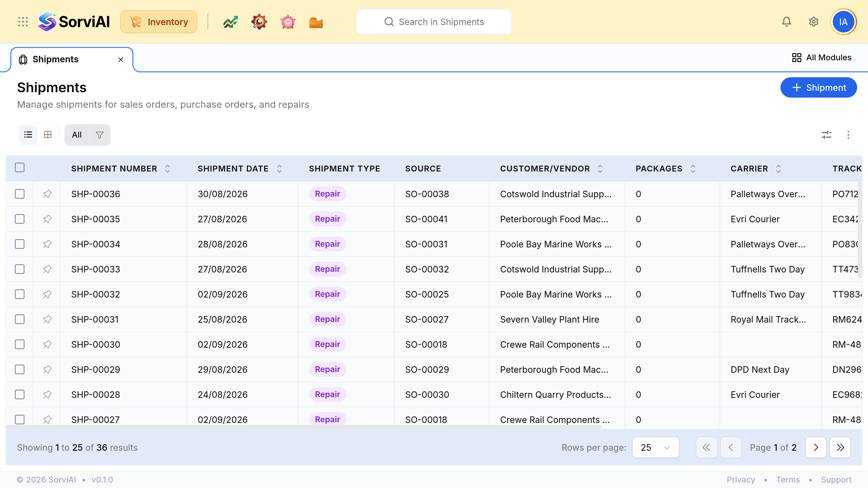Sort by Shipment Date column
Viewport: 868px width, 488px height.
[279, 169]
